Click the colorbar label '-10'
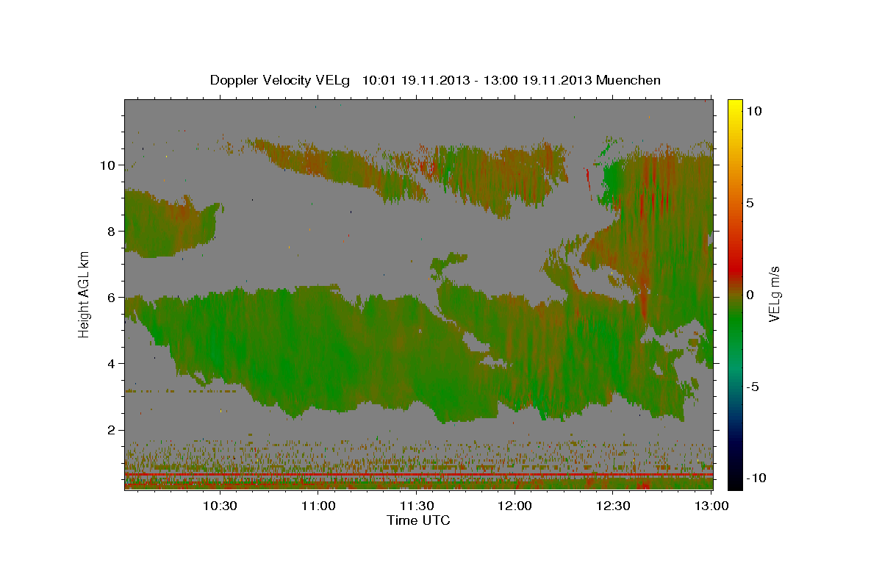This screenshot has height=588, width=882. [756, 478]
